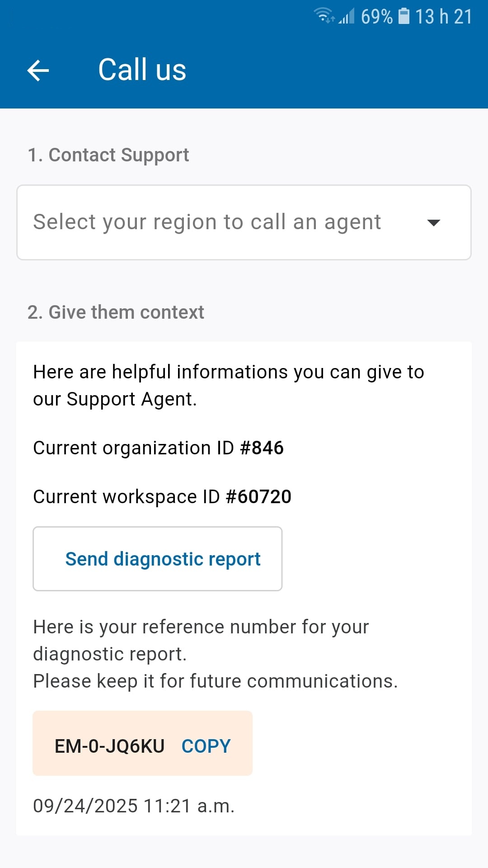Tap the battery icon in status bar

404,16
